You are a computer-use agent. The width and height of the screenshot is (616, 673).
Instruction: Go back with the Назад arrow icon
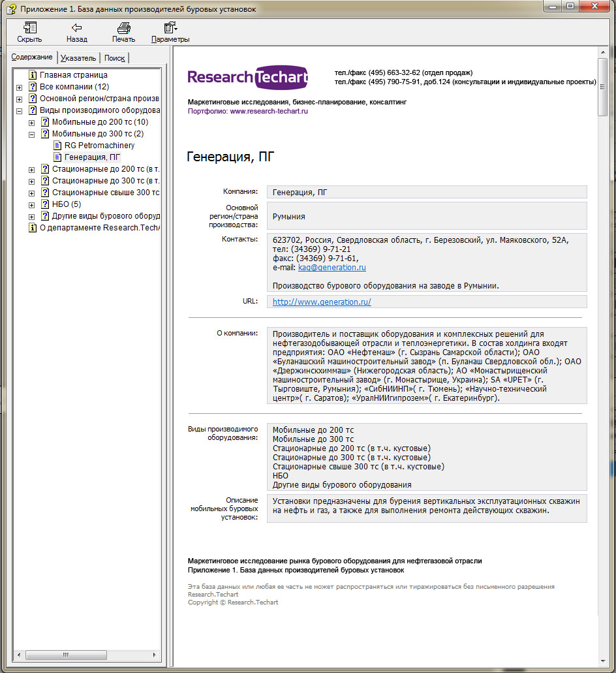(x=76, y=28)
